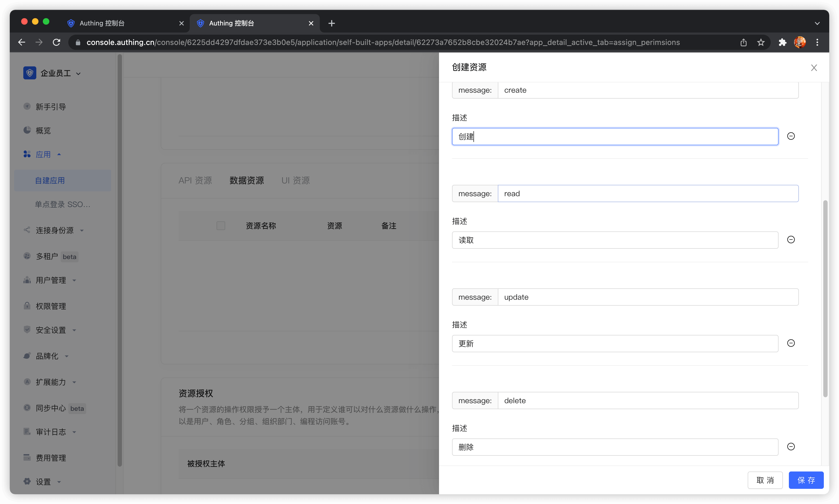This screenshot has width=839, height=504.
Task: Switch to the API 资源 tab
Action: coord(195,180)
